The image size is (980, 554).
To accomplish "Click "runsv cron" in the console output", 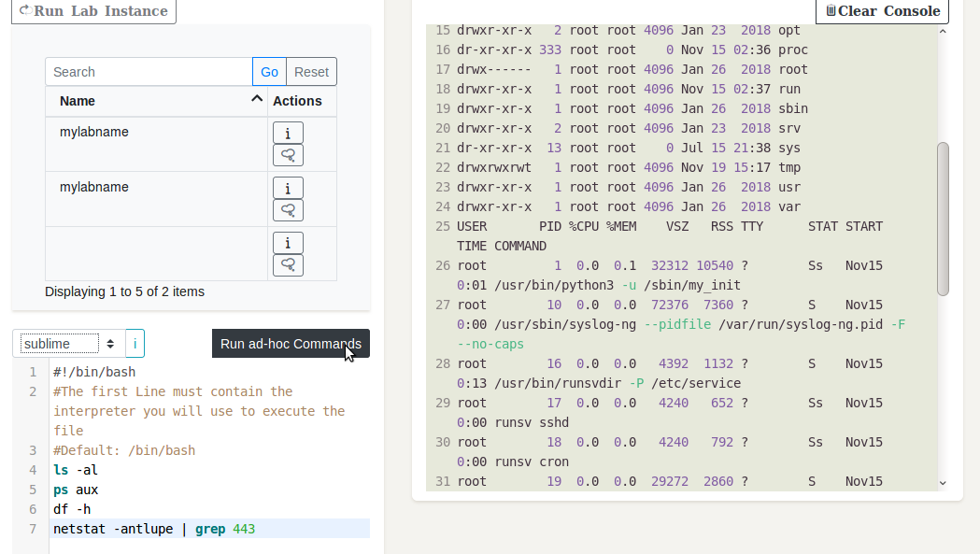I will pos(532,462).
